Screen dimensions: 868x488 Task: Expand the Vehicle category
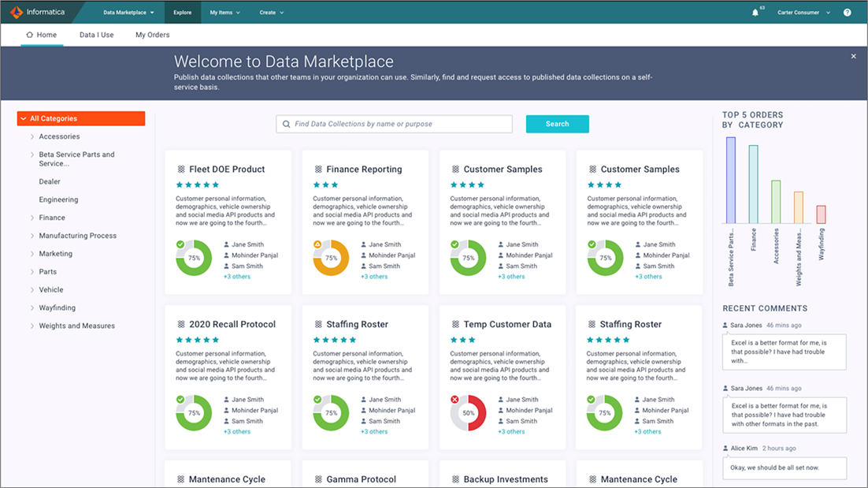tap(32, 289)
